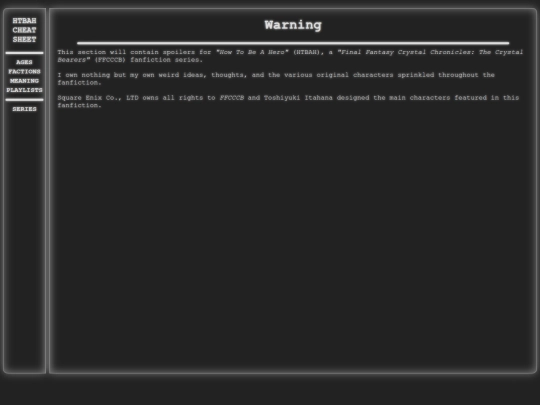This screenshot has width=540, height=405.
Task: Click the italic "FFCCCB" text in last paragraph
Action: pos(231,98)
